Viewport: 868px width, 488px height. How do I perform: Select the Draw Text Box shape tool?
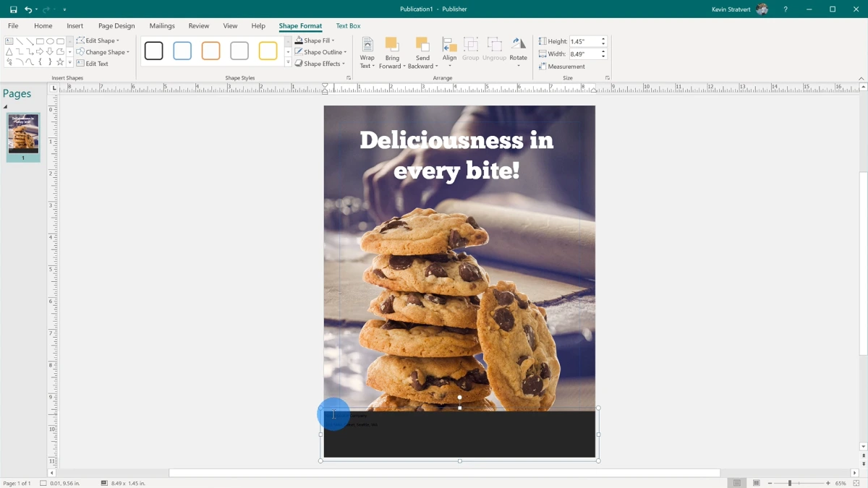(9, 41)
